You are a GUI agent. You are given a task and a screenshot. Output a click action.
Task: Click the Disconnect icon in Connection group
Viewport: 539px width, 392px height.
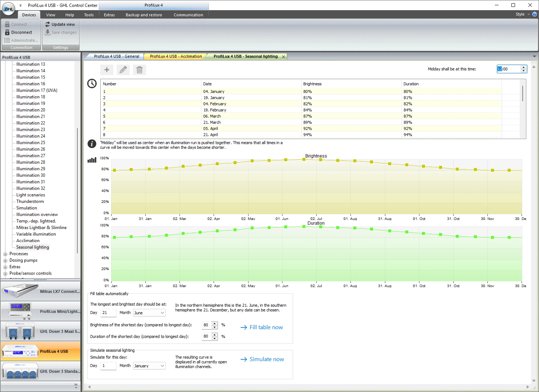(x=7, y=32)
